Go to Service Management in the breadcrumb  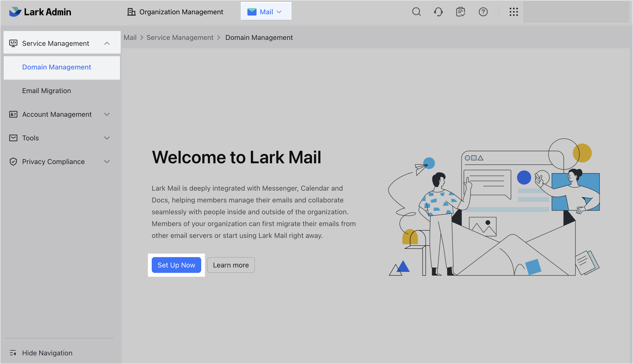(x=180, y=37)
